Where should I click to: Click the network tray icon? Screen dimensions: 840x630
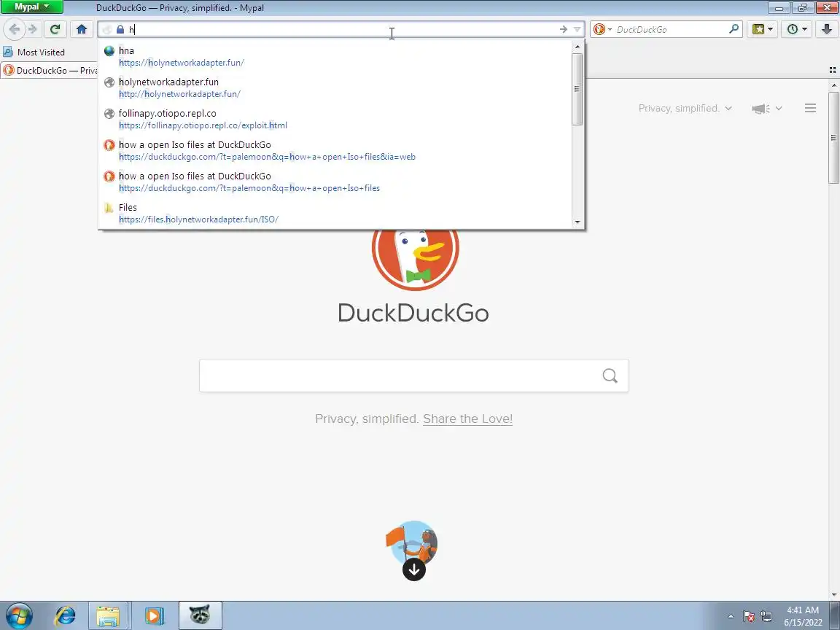pyautogui.click(x=766, y=617)
